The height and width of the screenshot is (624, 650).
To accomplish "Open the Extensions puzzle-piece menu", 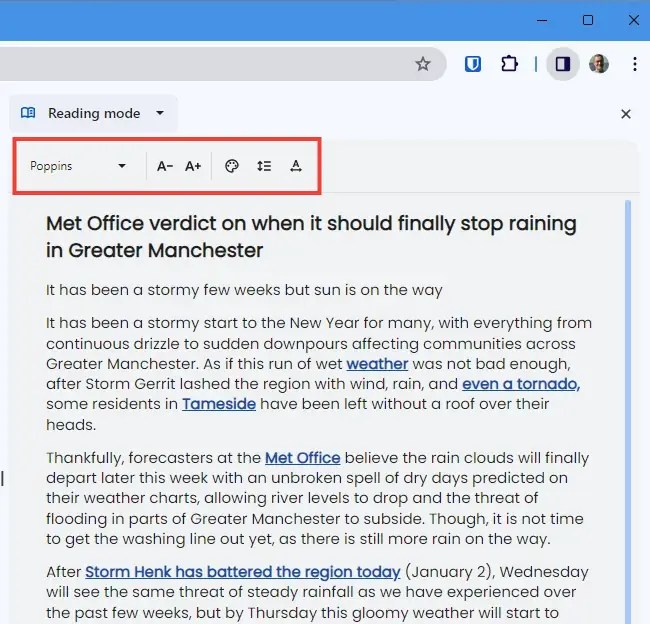I will 509,64.
